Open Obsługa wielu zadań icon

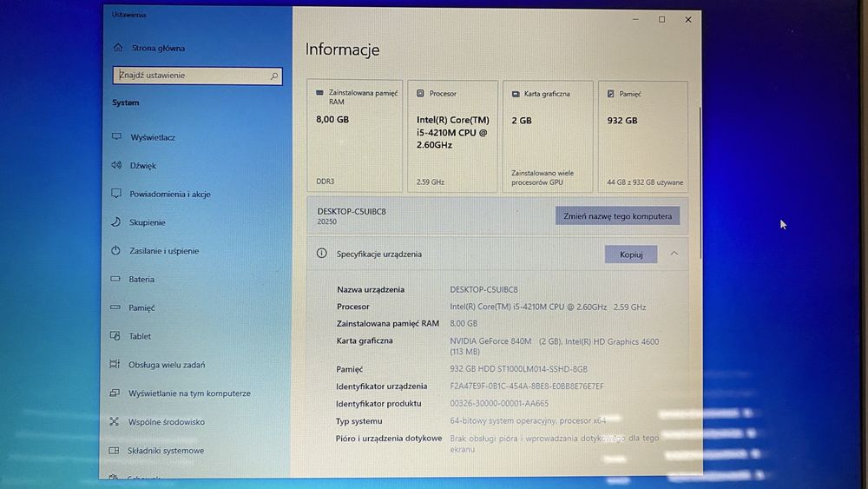pos(115,365)
